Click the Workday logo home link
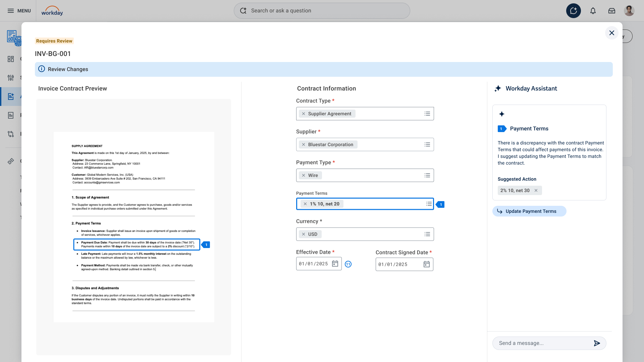The image size is (644, 362). [52, 11]
